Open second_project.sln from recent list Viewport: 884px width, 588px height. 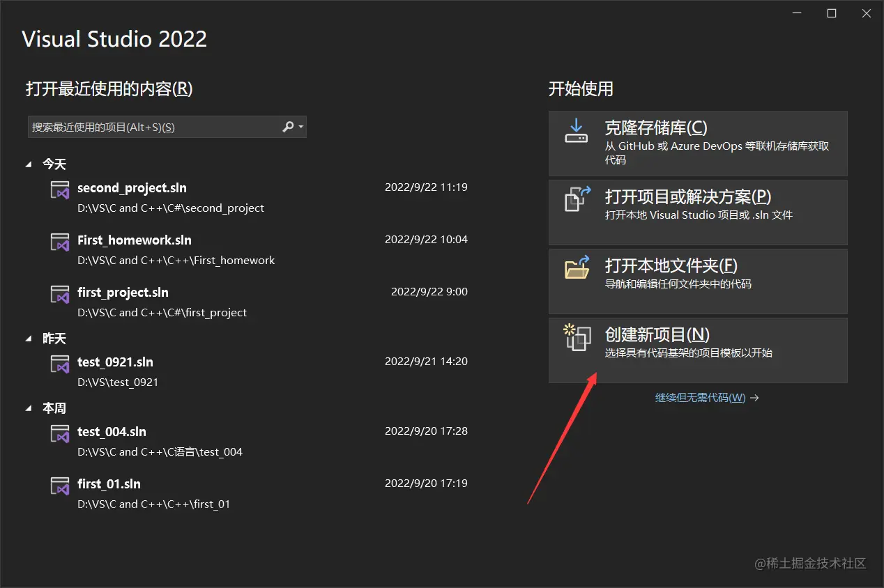132,188
